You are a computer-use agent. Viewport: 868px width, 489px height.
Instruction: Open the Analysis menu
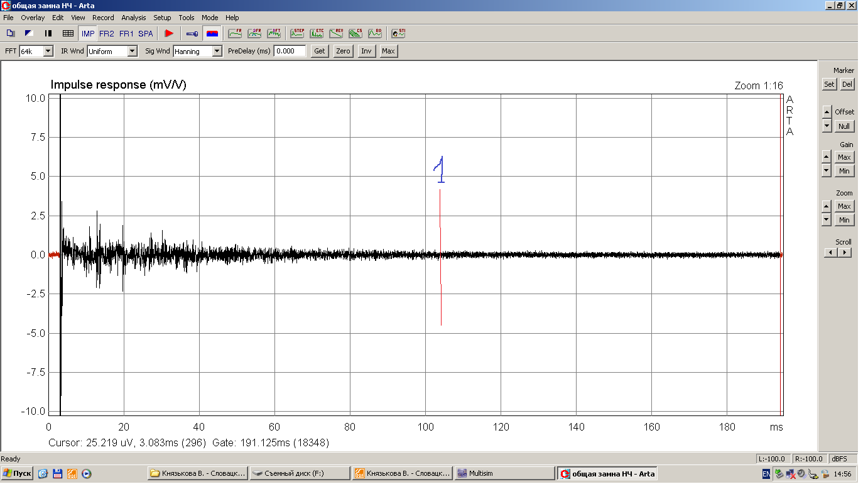133,18
